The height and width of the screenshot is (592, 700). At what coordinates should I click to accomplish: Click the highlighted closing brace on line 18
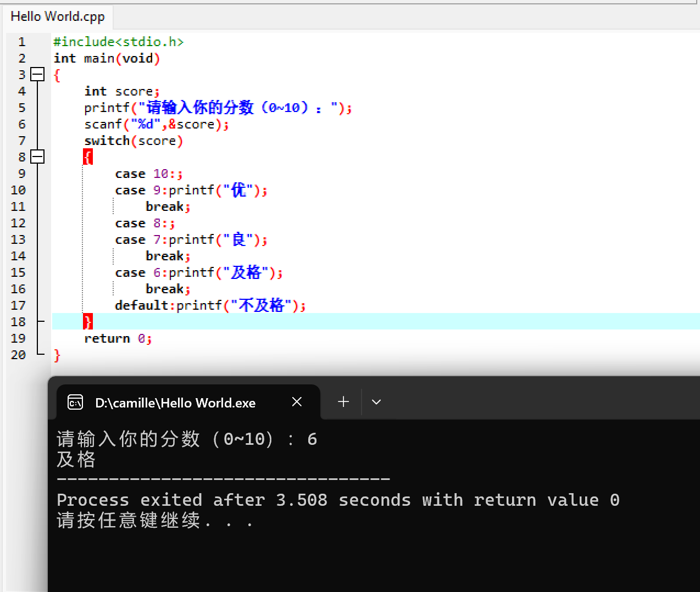click(88, 322)
